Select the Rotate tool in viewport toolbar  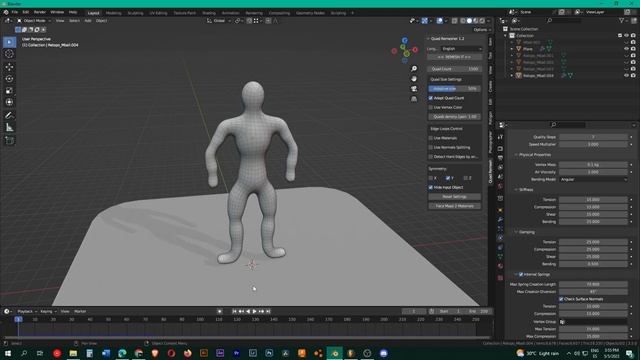point(9,78)
